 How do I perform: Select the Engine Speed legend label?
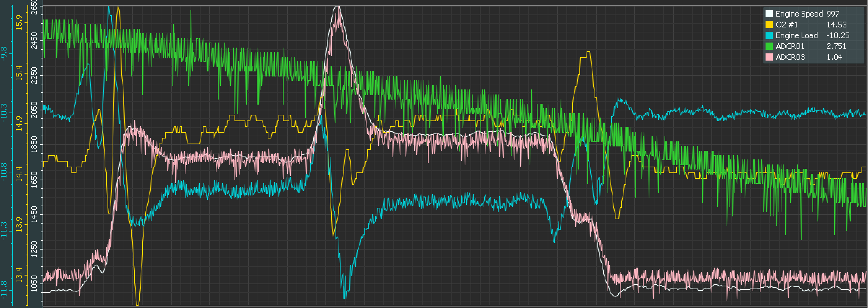pyautogui.click(x=799, y=14)
